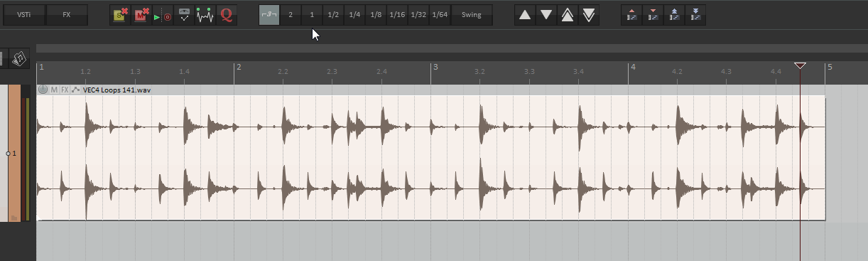Image resolution: width=868 pixels, height=261 pixels.
Task: Click the single down triangle icon
Action: tap(546, 15)
